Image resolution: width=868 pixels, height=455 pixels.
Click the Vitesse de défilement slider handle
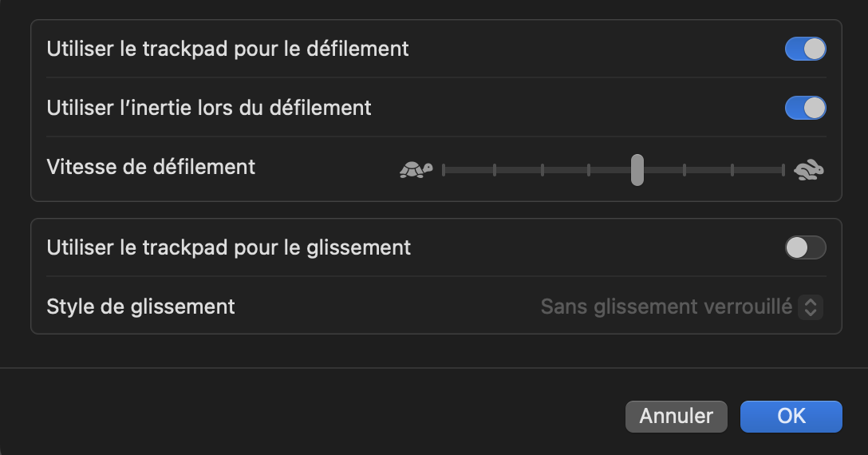pyautogui.click(x=637, y=169)
